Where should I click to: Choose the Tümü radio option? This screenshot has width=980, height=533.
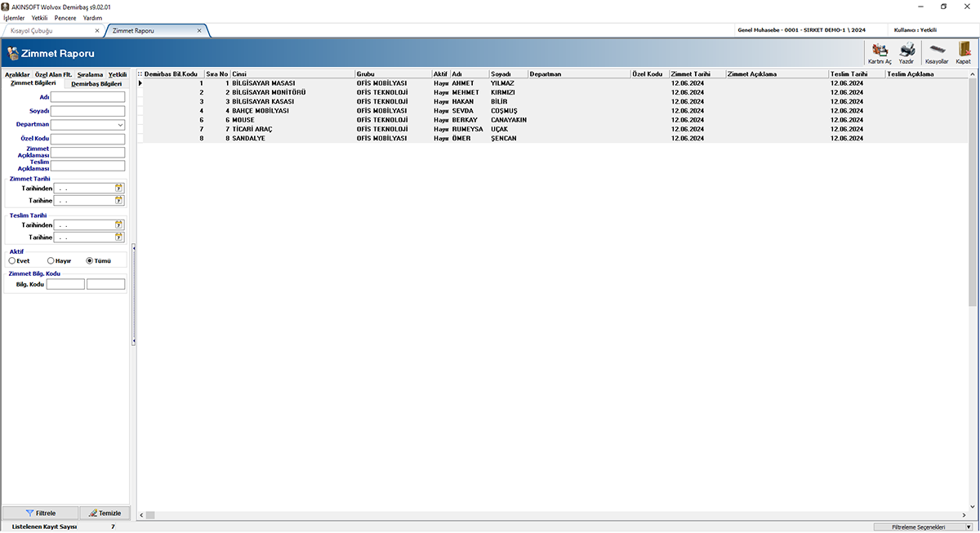(90, 260)
